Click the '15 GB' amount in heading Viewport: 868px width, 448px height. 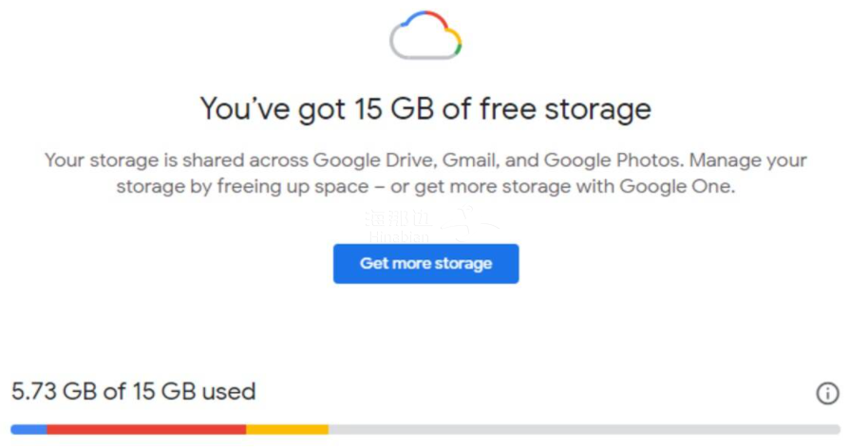[x=393, y=109]
